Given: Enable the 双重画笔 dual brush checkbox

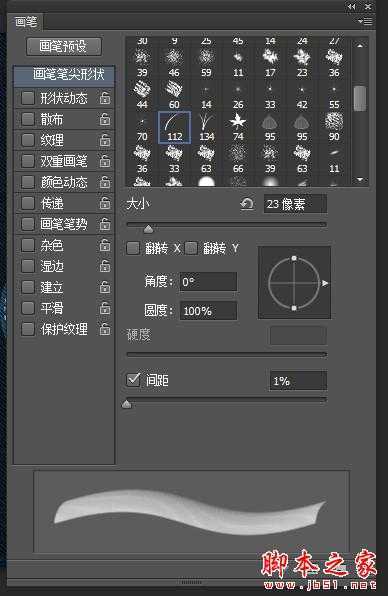Looking at the screenshot, I should tap(28, 161).
